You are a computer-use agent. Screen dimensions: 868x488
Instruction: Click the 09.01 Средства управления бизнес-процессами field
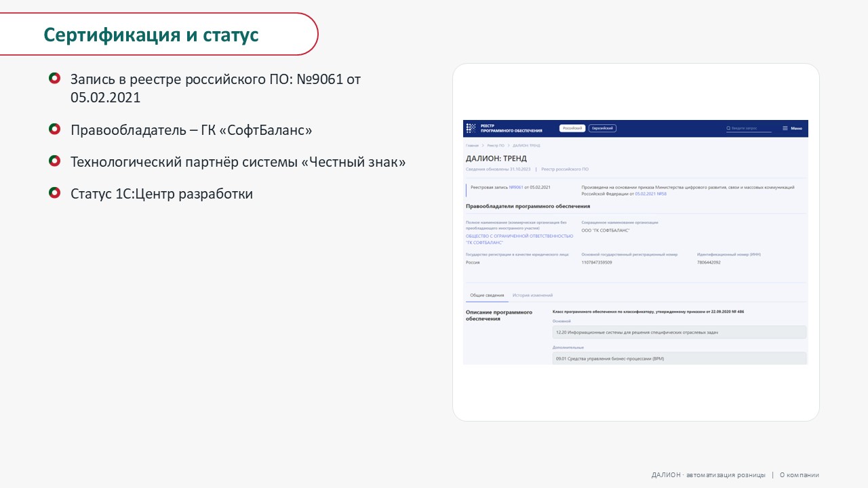pyautogui.click(x=679, y=358)
